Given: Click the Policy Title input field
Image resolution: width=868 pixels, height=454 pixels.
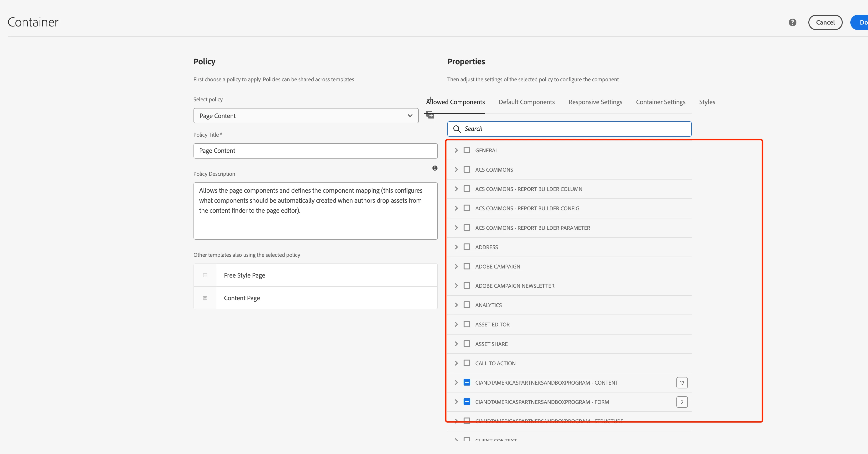Looking at the screenshot, I should [315, 151].
